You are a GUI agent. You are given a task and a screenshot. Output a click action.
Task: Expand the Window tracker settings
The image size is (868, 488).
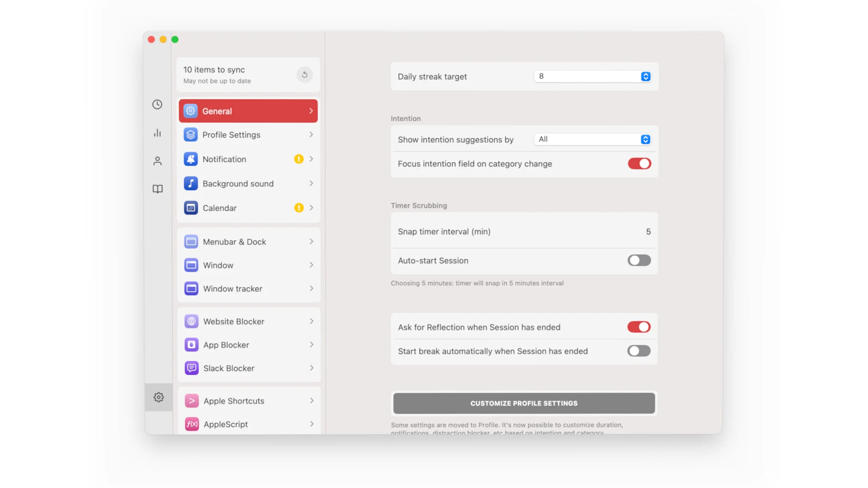point(248,288)
